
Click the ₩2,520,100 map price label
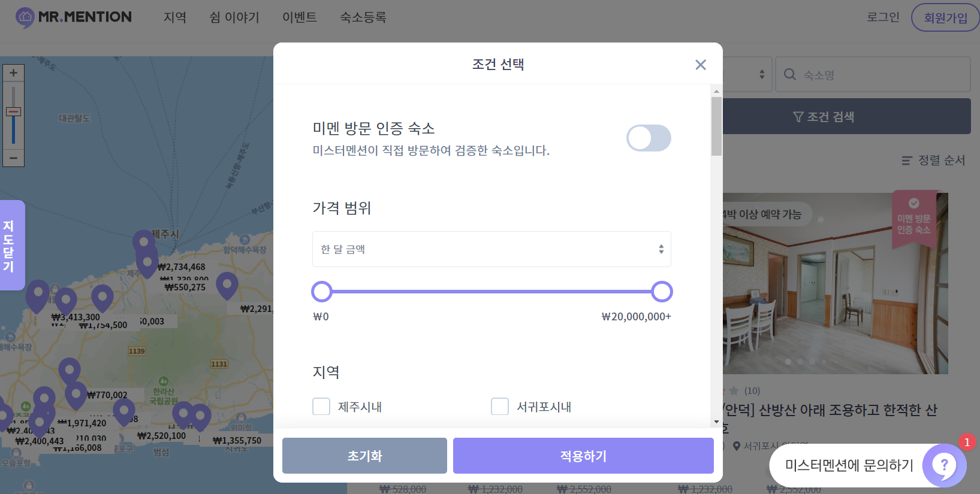point(161,436)
